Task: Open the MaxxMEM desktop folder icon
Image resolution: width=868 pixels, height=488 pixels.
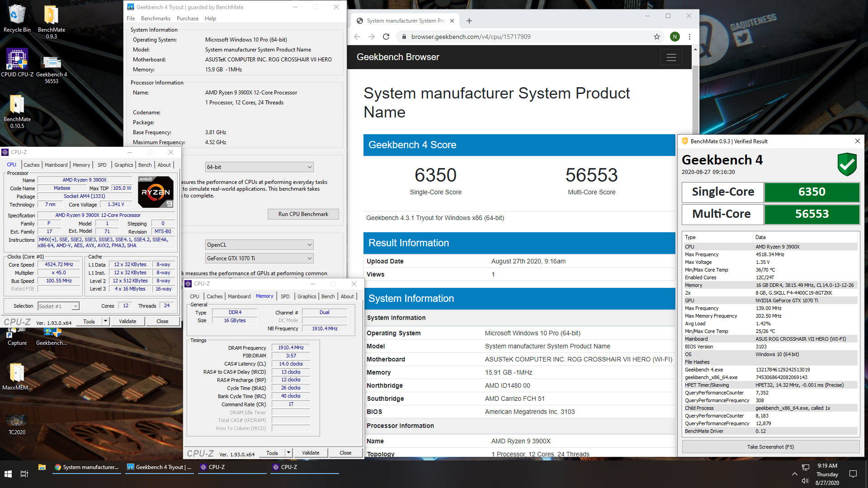Action: click(17, 376)
